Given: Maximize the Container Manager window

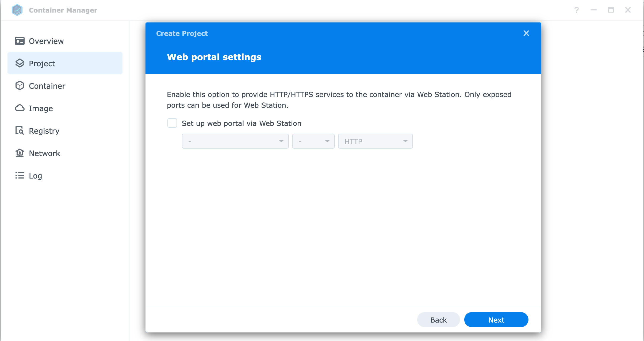Looking at the screenshot, I should (611, 10).
